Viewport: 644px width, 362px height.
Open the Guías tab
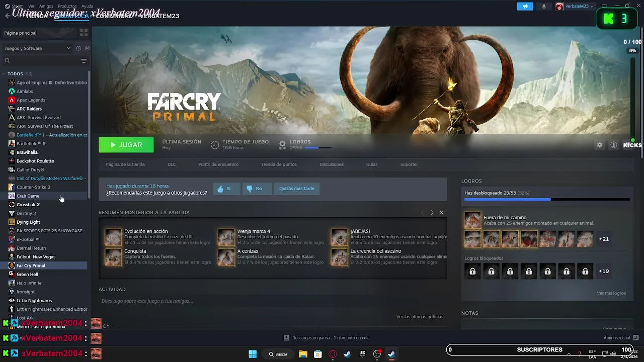pyautogui.click(x=372, y=164)
